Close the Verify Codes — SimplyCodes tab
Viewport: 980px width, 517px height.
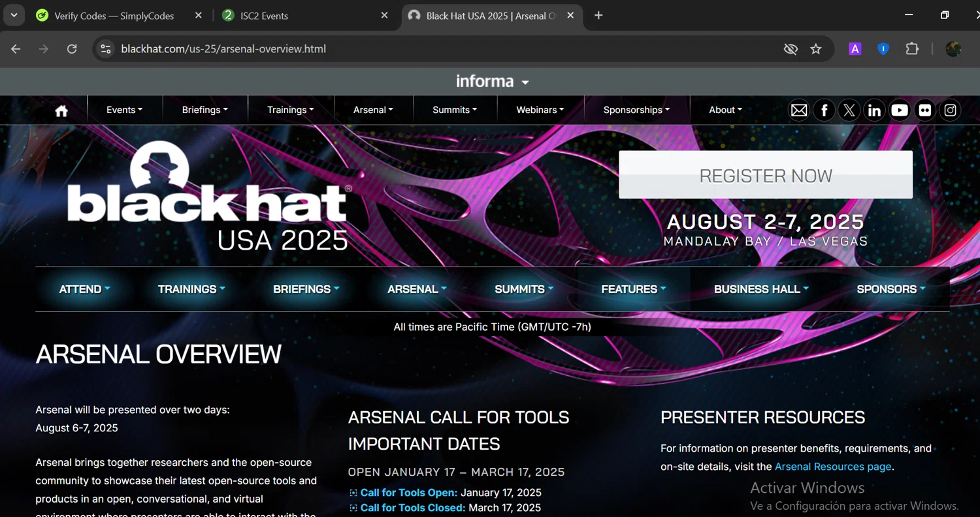199,16
